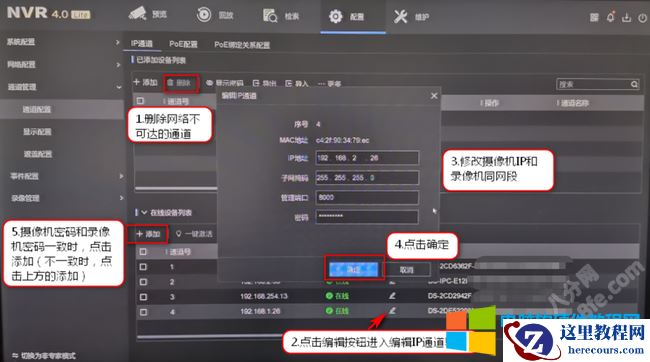
Task: Click 切换为非专家模式 at bottom left
Action: pyautogui.click(x=48, y=355)
